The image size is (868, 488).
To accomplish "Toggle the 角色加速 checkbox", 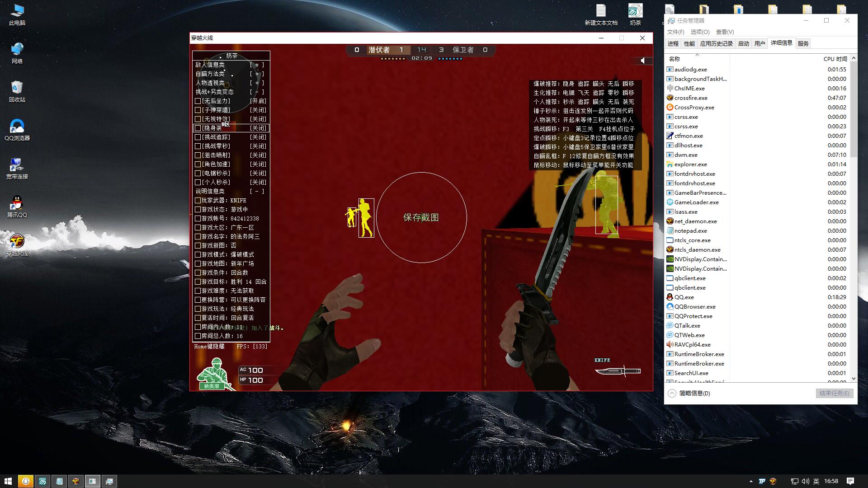I will pos(198,164).
